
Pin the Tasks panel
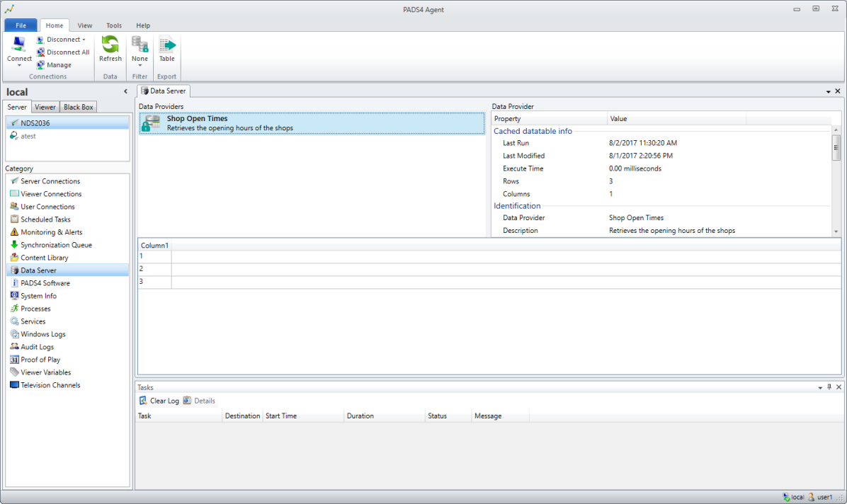(x=829, y=387)
